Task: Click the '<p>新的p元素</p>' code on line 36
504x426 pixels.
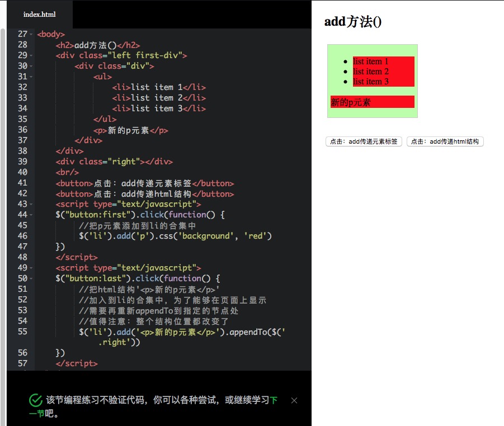Action: 131,130
